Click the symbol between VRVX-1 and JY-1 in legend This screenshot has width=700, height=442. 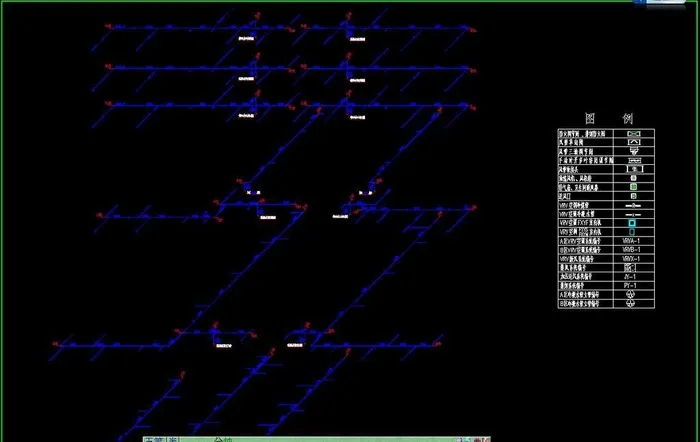pos(632,268)
